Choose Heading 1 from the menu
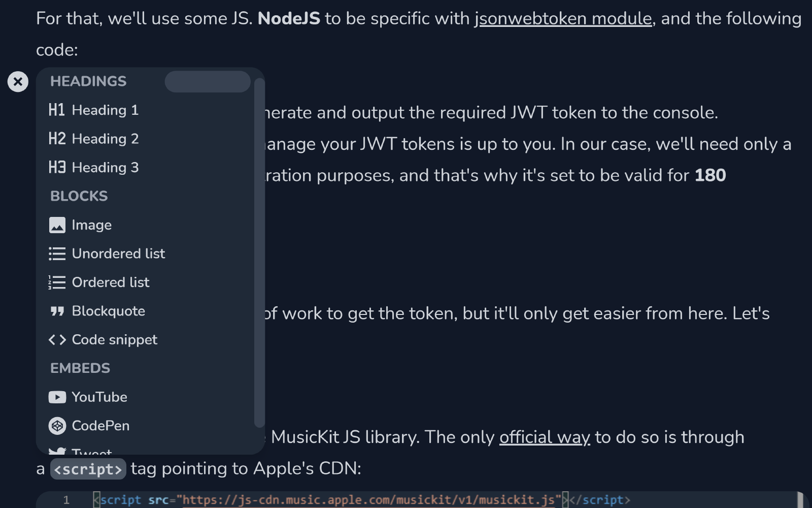Screen dimensions: 812x508 click(105, 110)
